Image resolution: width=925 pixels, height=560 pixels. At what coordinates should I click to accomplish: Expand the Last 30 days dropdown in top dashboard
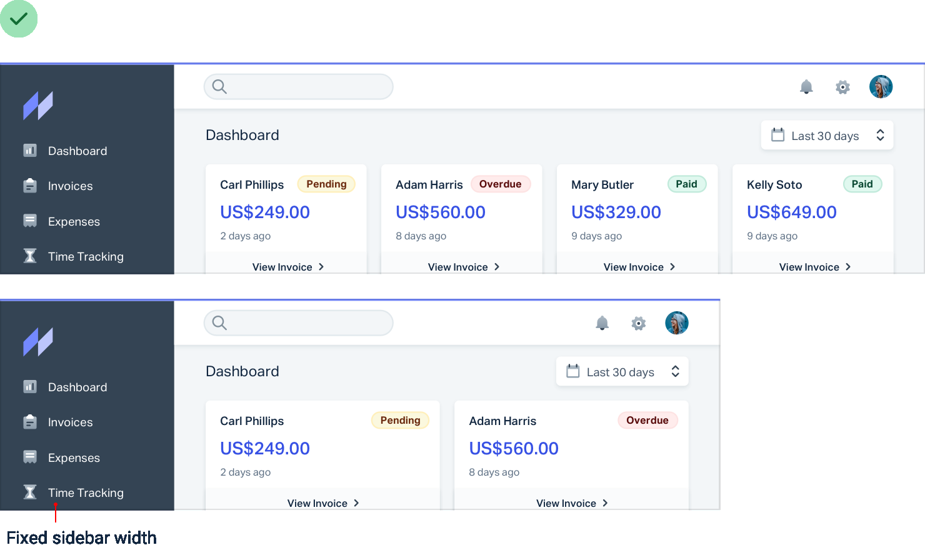pyautogui.click(x=827, y=135)
